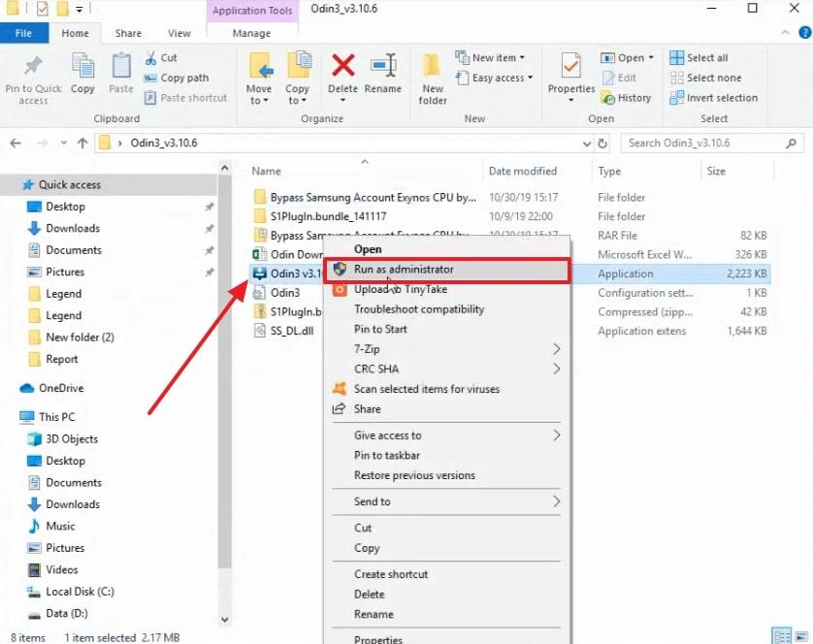Choose Run as administrator in context menu
Image resolution: width=813 pixels, height=644 pixels.
(404, 270)
